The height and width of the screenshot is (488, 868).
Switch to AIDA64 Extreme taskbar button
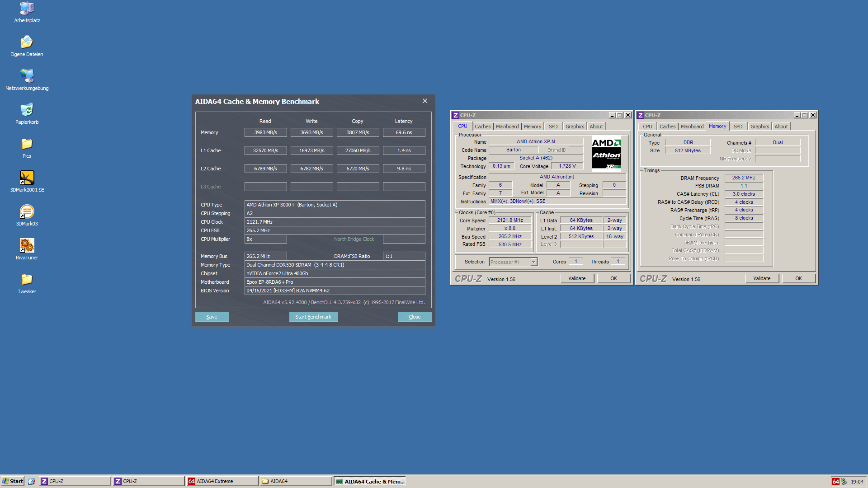[x=222, y=481]
